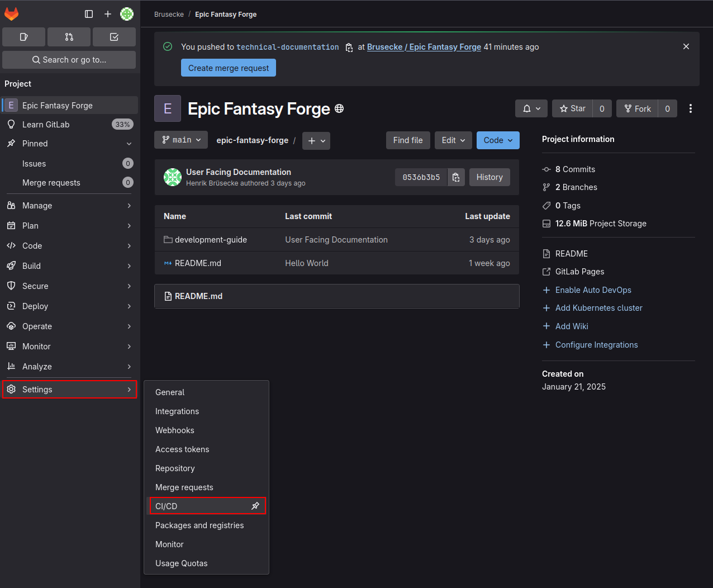Open the Edit dropdown
The image size is (713, 588).
pos(453,140)
